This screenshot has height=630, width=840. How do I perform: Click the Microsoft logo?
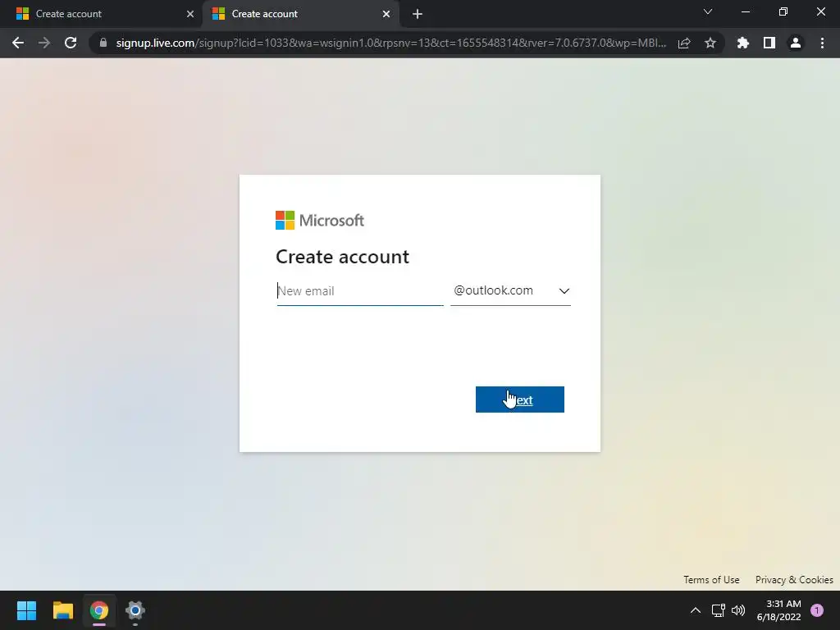320,220
